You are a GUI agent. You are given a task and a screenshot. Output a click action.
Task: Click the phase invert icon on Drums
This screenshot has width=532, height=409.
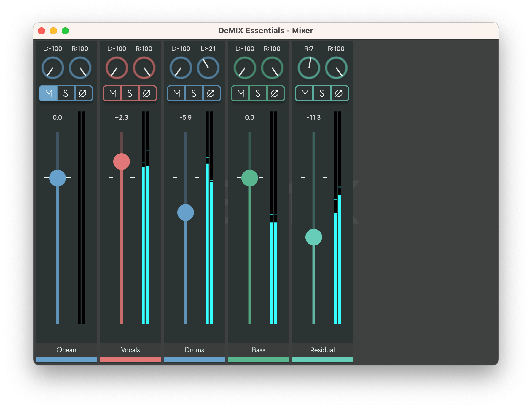point(211,93)
